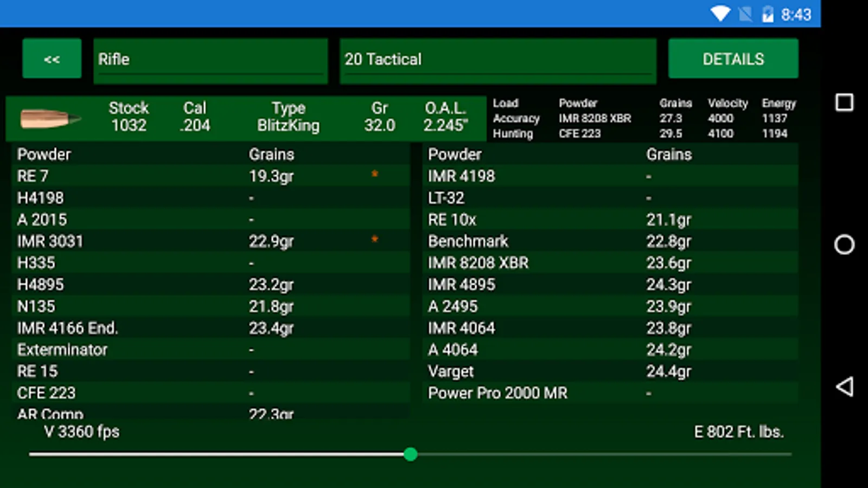
Task: Select the N135 powder row
Action: pyautogui.click(x=210, y=306)
